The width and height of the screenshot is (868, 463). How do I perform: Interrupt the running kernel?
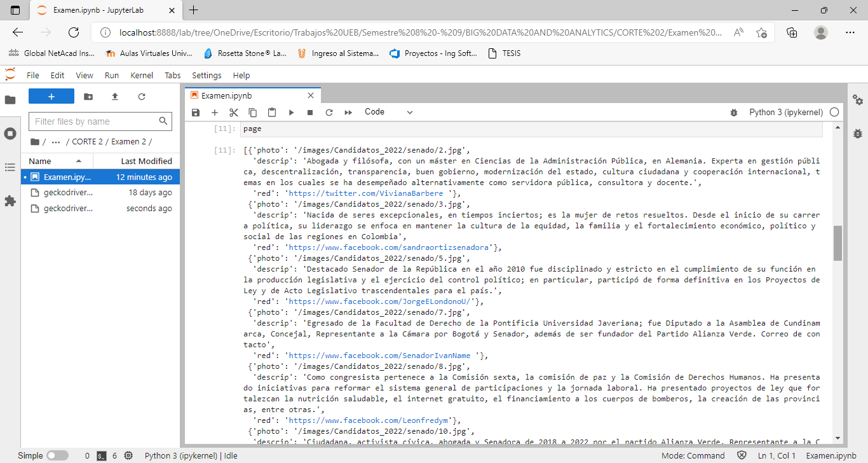tap(309, 112)
